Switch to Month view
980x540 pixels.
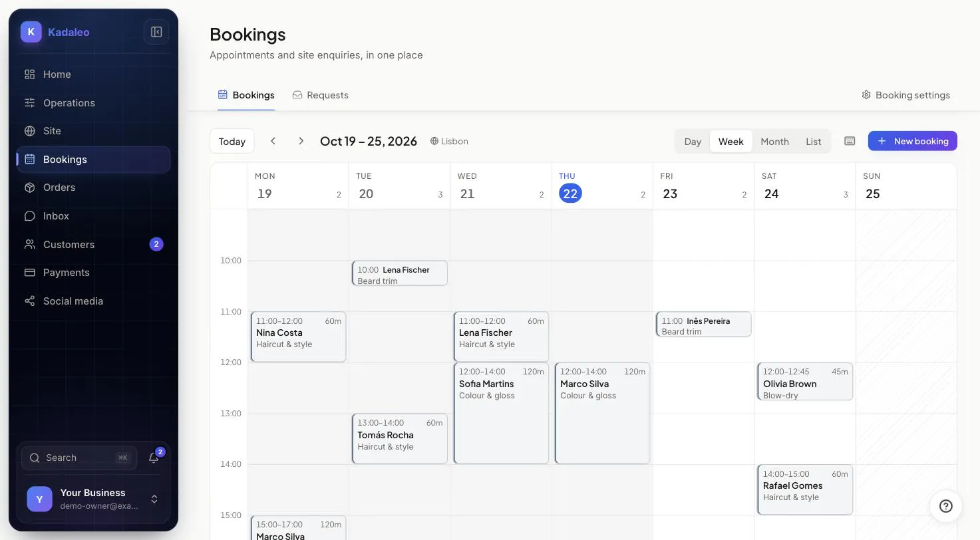(x=774, y=142)
